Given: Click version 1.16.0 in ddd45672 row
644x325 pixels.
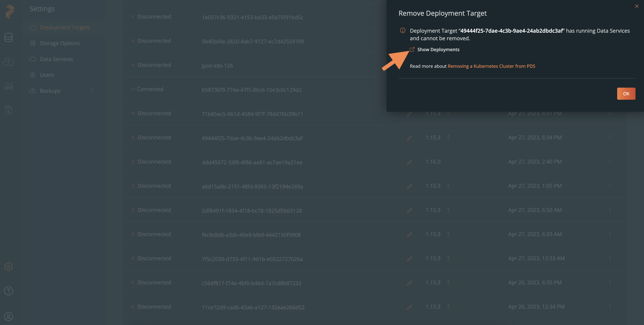Looking at the screenshot, I should point(433,162).
